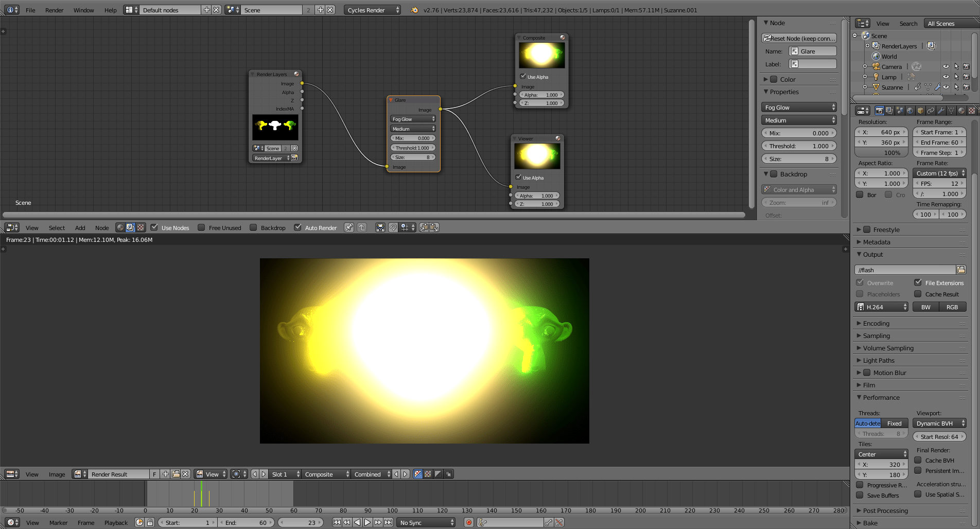Select the RGB color mode button
This screenshot has width=980, height=529.
tap(952, 307)
